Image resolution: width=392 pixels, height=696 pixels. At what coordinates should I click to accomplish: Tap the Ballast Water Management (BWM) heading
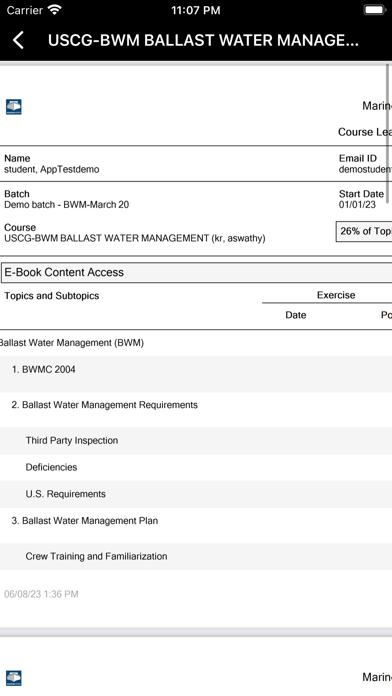pos(71,343)
